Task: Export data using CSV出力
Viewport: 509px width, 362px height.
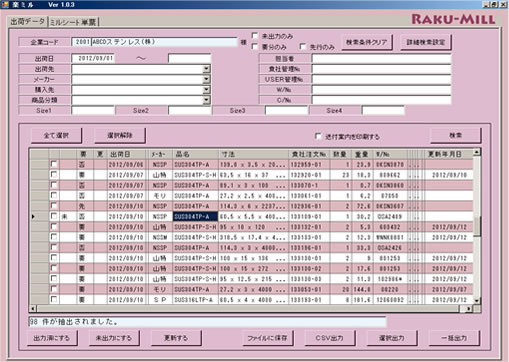Action: 330,338
